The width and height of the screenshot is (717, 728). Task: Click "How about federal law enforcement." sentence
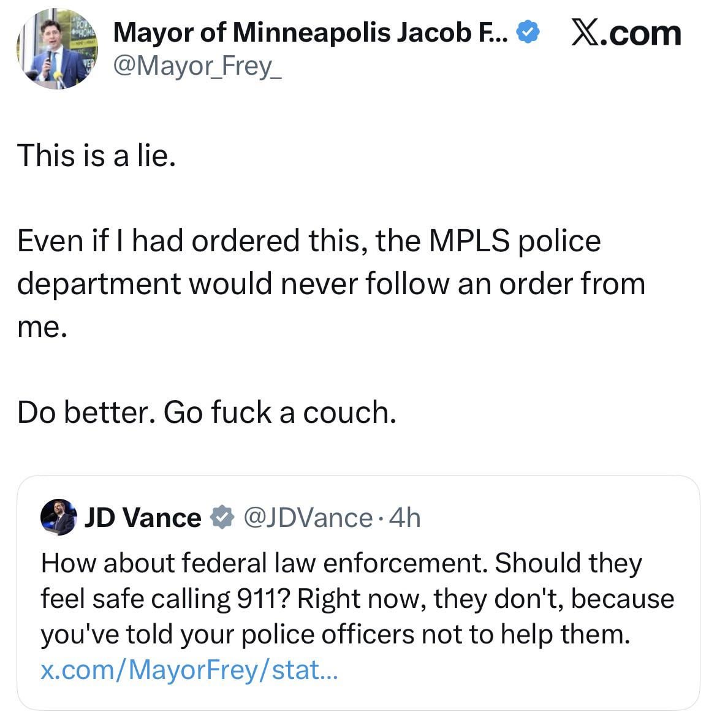[265, 563]
